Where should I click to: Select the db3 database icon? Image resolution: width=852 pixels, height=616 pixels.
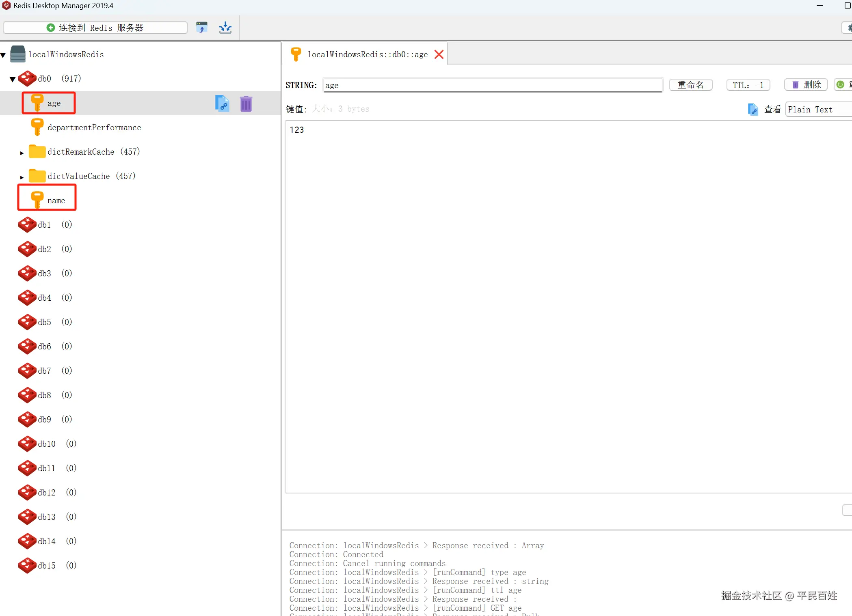click(x=27, y=273)
